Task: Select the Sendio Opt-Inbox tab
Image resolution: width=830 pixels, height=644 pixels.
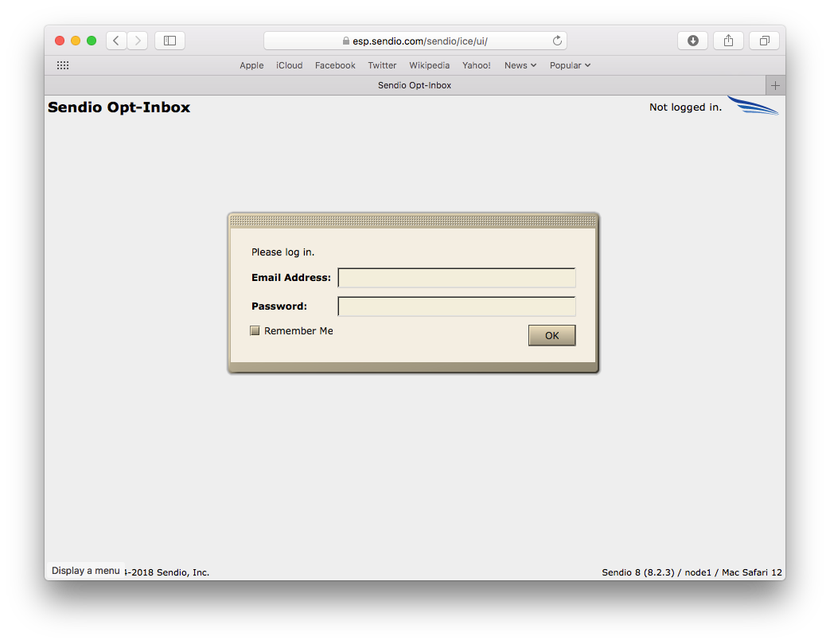Action: point(414,84)
